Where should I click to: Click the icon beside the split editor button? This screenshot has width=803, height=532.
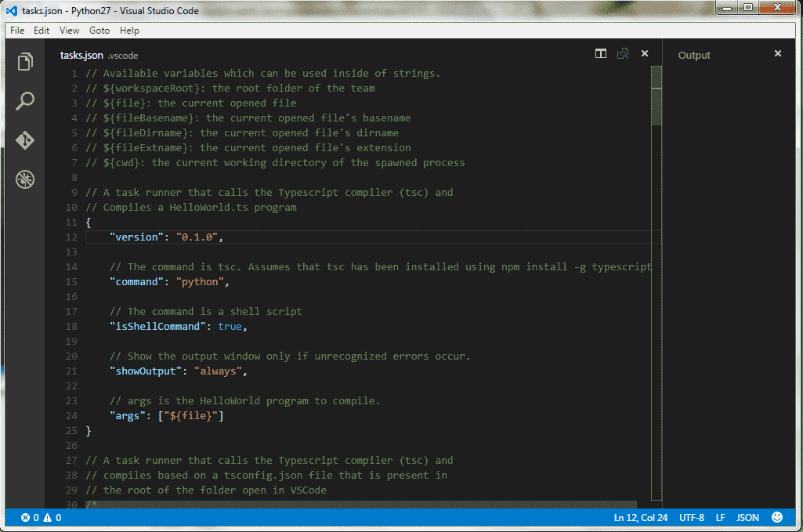tap(623, 54)
